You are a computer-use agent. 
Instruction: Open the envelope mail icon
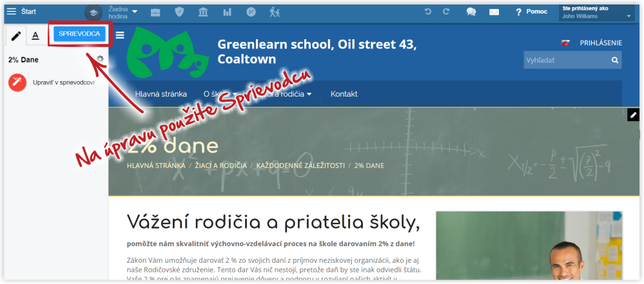pyautogui.click(x=494, y=12)
